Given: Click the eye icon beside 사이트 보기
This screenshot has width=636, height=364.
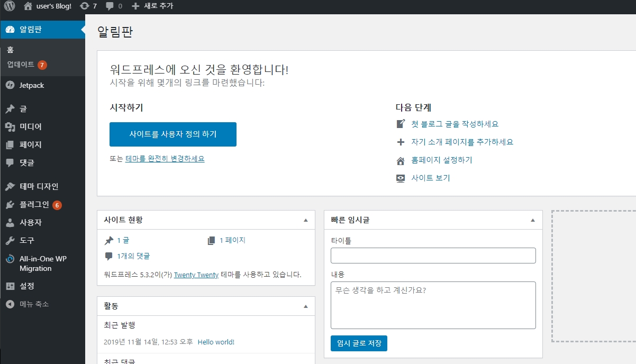Looking at the screenshot, I should pos(401,178).
